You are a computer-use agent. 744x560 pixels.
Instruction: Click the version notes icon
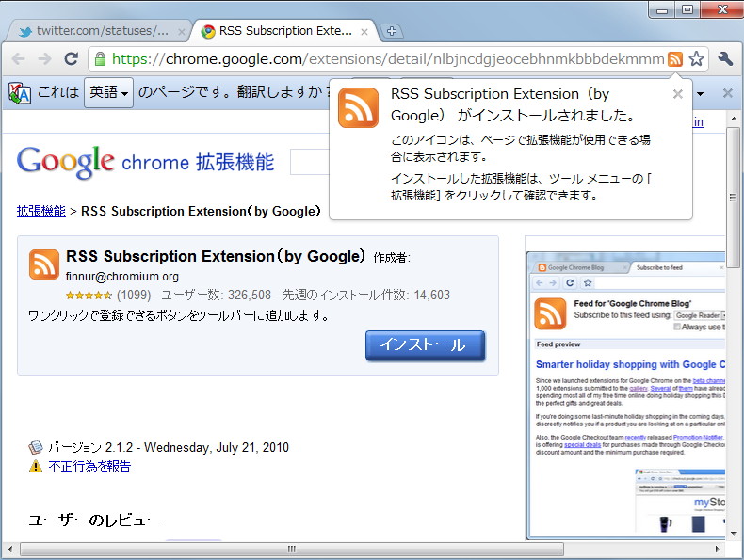click(36, 447)
